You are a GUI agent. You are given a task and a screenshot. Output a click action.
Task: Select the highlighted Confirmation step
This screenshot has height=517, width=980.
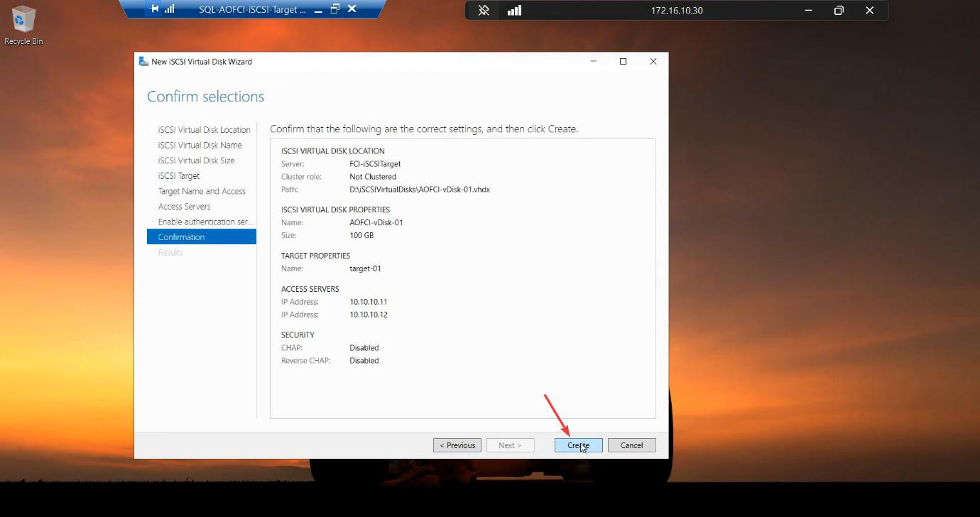[x=202, y=237]
